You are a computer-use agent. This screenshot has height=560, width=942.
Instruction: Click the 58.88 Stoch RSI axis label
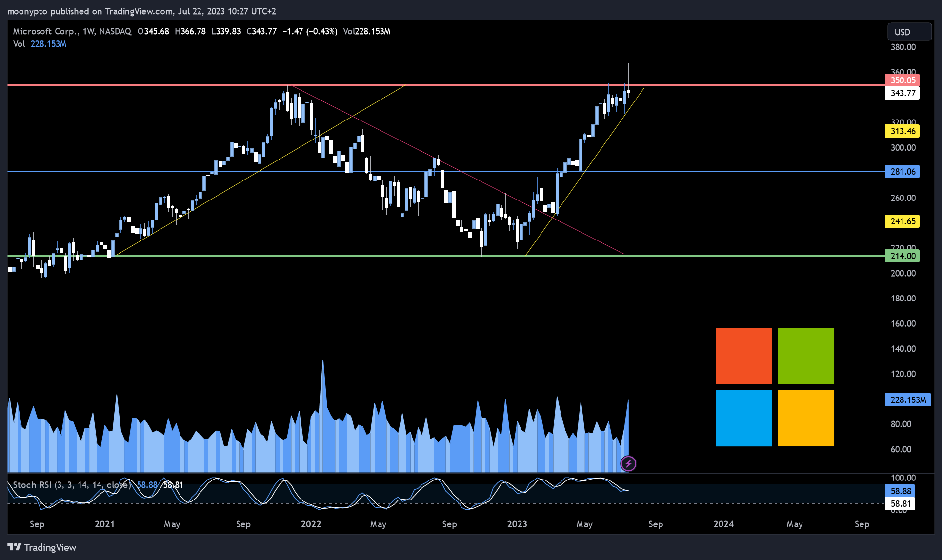[900, 491]
